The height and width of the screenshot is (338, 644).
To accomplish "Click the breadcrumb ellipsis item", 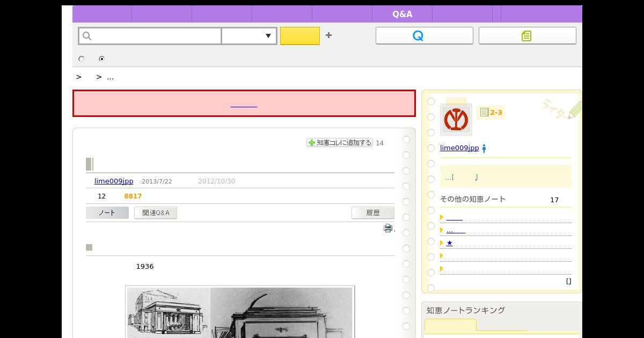I will click(110, 77).
